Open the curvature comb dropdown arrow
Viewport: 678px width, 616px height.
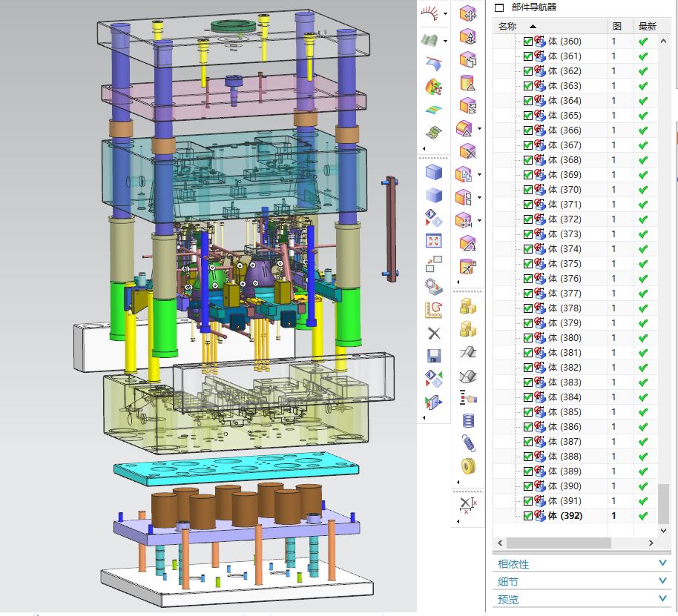pos(445,14)
